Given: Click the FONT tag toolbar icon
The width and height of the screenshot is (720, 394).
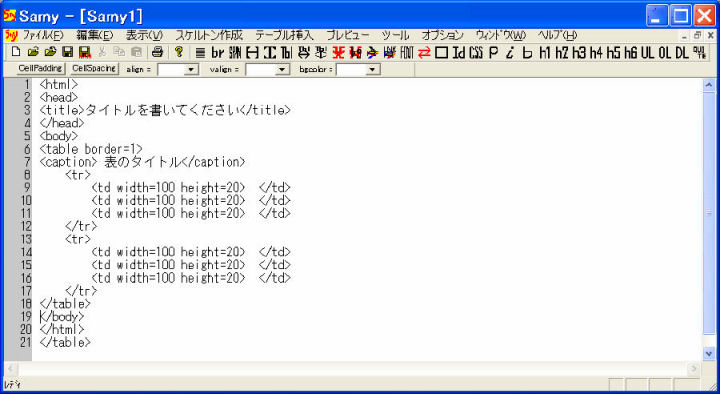Looking at the screenshot, I should tap(407, 52).
